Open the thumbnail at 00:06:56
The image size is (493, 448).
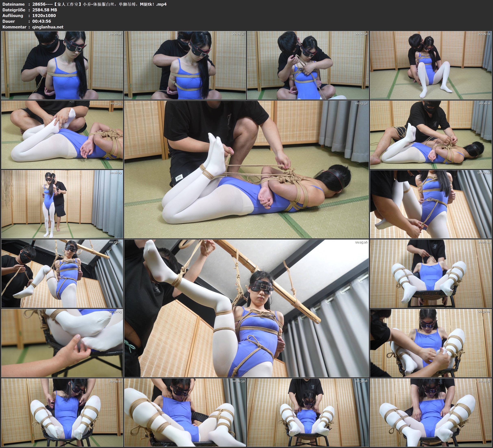308,65
